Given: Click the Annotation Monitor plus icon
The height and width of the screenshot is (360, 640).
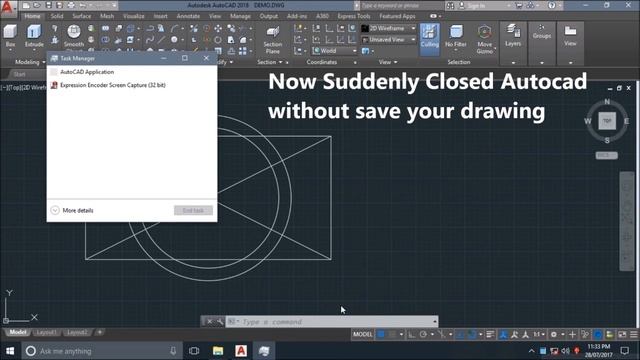Looking at the screenshot, I should coord(572,334).
